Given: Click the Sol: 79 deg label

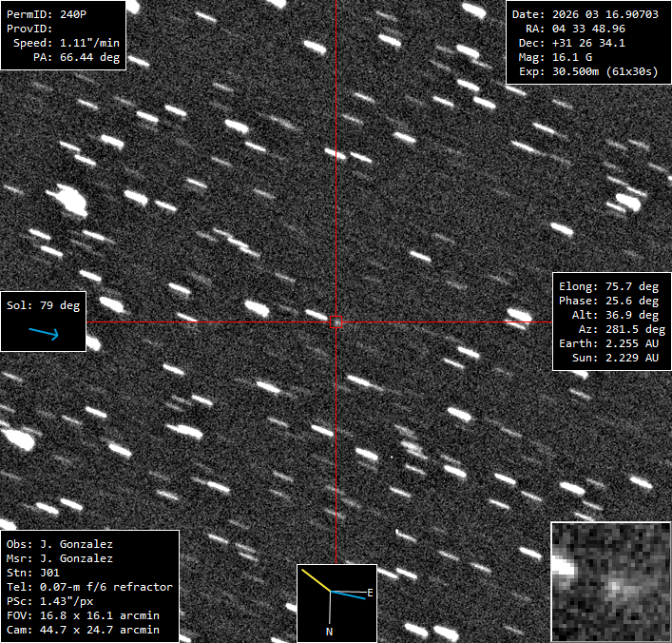Looking at the screenshot, I should point(44,305).
